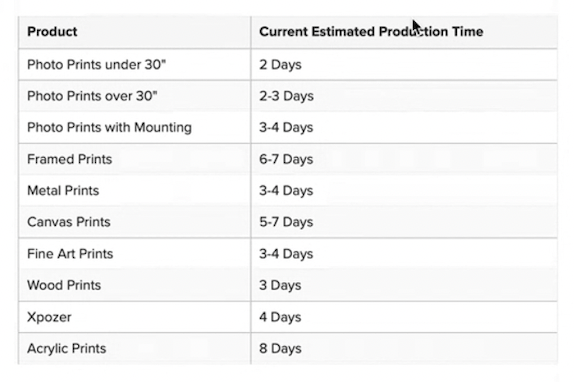Select the Framed Prints cell

(135, 159)
